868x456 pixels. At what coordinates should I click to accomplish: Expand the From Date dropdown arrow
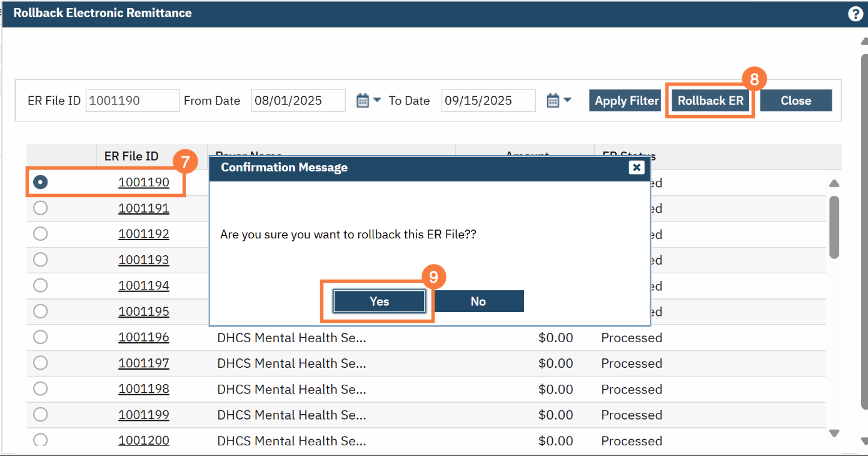tap(377, 100)
